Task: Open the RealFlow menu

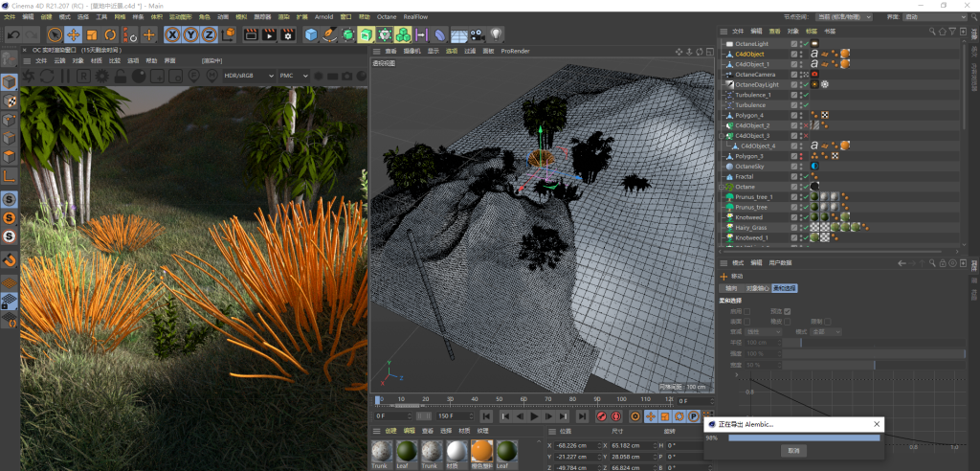Action: click(x=414, y=17)
